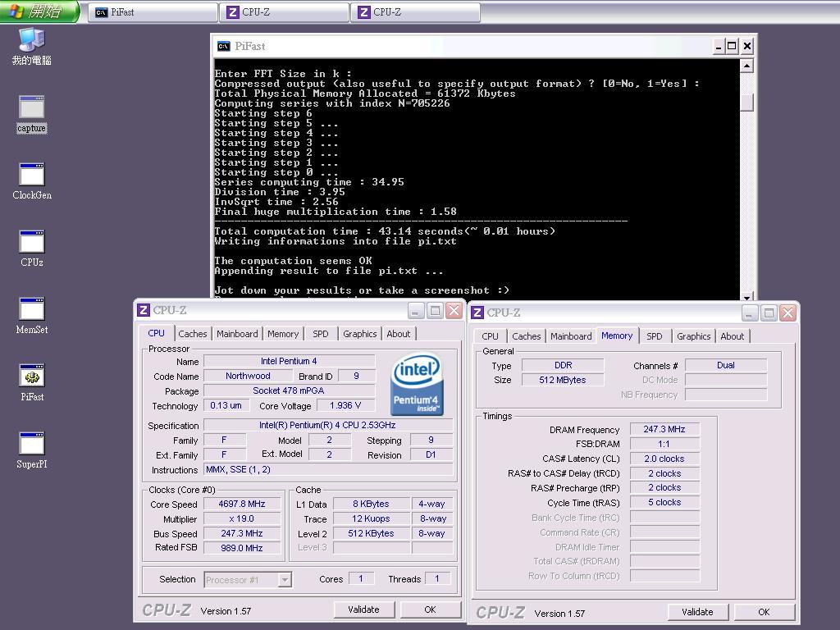This screenshot has width=840, height=630.
Task: Minimize the left CPU-Z window
Action: pyautogui.click(x=416, y=310)
